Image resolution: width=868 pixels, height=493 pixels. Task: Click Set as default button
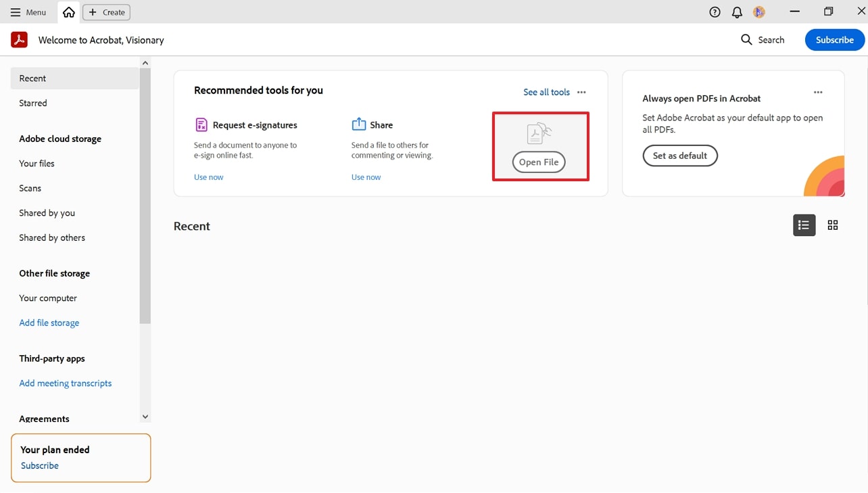point(680,156)
